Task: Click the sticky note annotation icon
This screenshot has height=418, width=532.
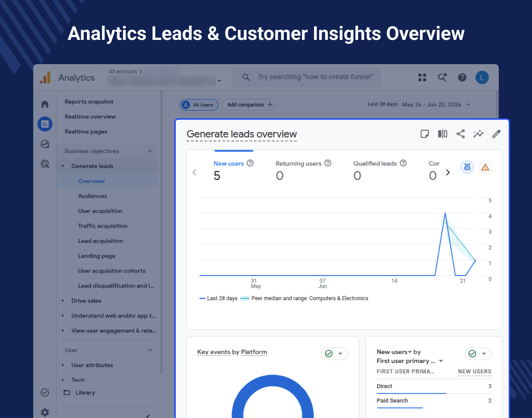Action: pos(425,134)
